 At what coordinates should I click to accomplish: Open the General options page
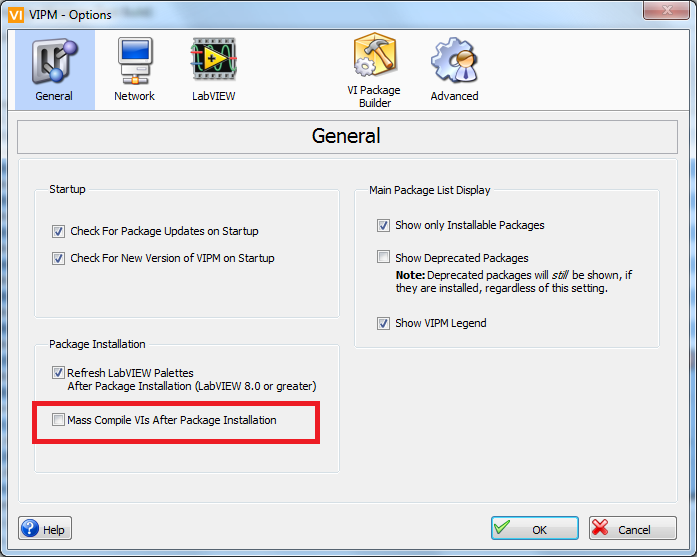[55, 70]
